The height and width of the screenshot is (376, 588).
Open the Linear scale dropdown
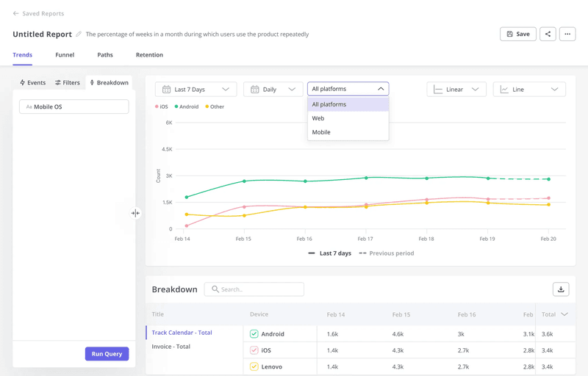click(x=456, y=90)
